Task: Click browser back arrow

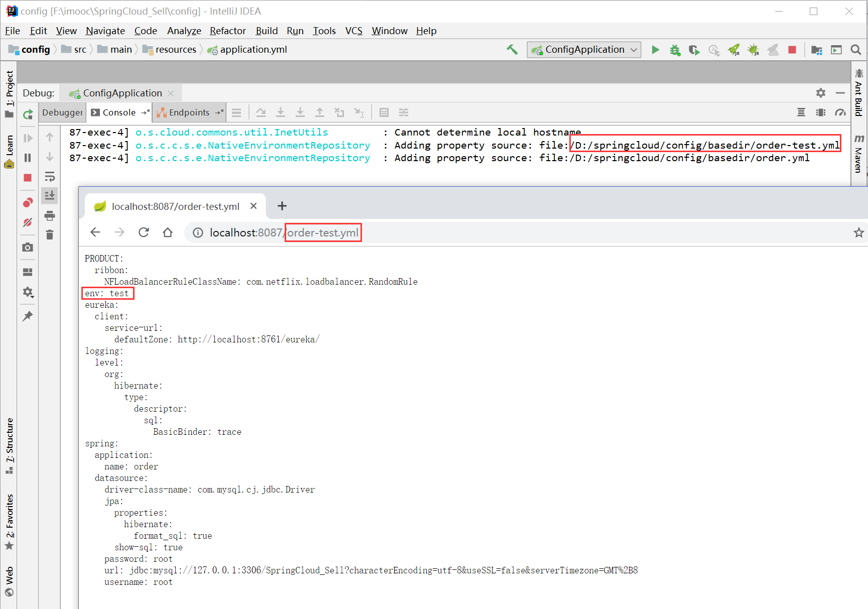Action: click(95, 232)
